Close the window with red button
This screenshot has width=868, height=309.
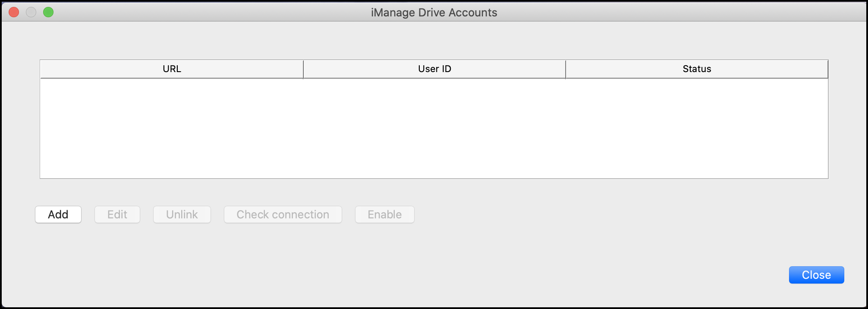[x=14, y=12]
